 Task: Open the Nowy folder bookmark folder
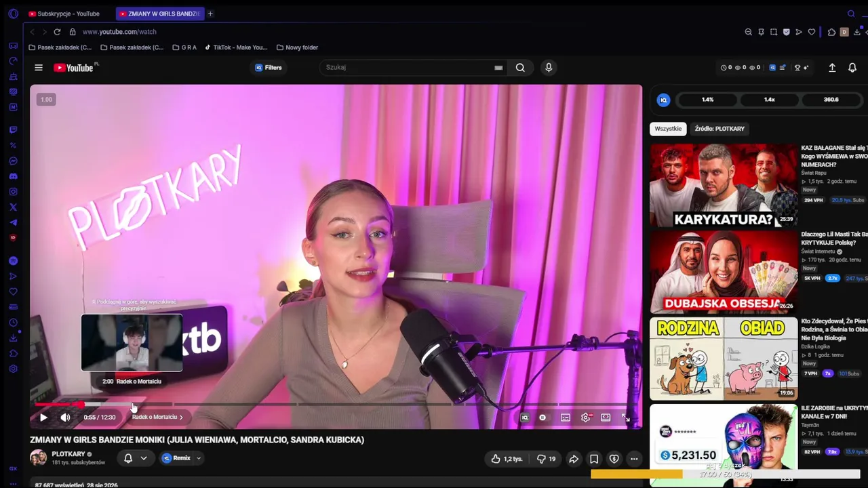(298, 47)
